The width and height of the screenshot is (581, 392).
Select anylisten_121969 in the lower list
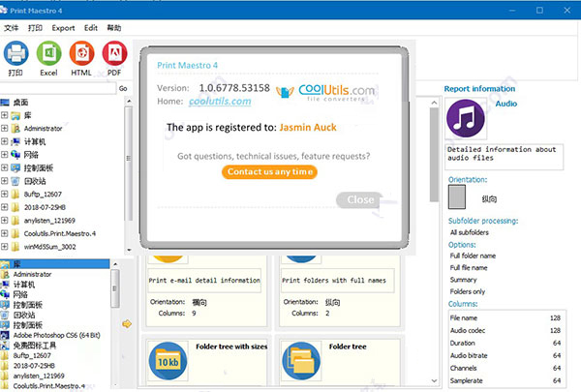[39, 376]
